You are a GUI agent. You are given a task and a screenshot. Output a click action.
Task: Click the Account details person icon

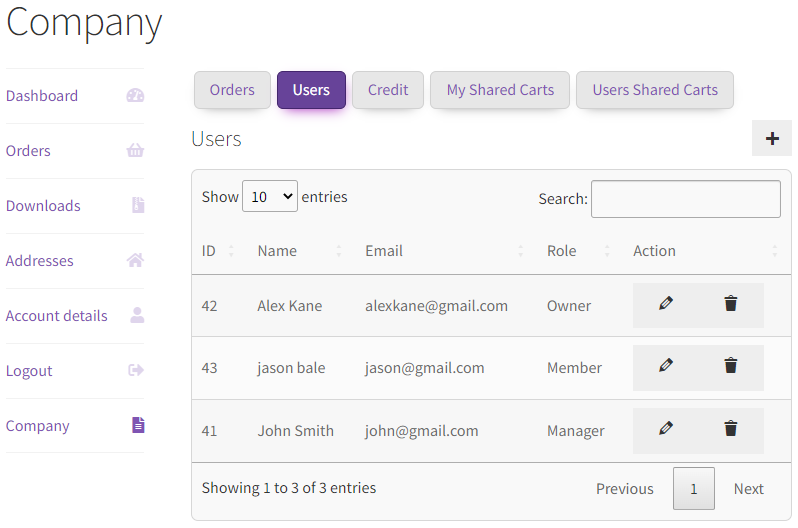pyautogui.click(x=137, y=315)
